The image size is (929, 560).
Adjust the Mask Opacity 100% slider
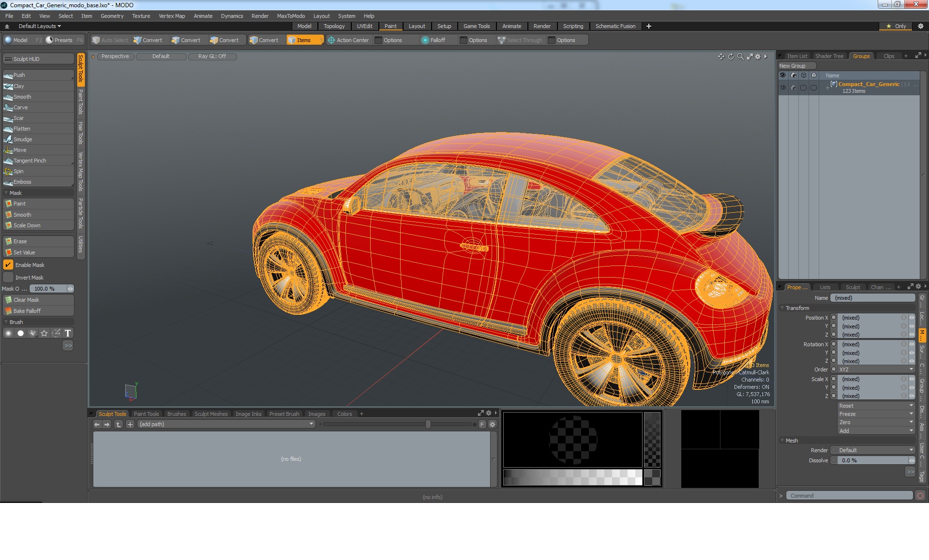tap(51, 289)
